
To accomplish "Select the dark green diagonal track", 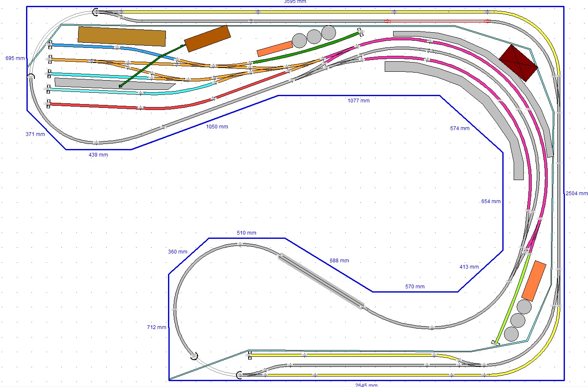I will [151, 65].
